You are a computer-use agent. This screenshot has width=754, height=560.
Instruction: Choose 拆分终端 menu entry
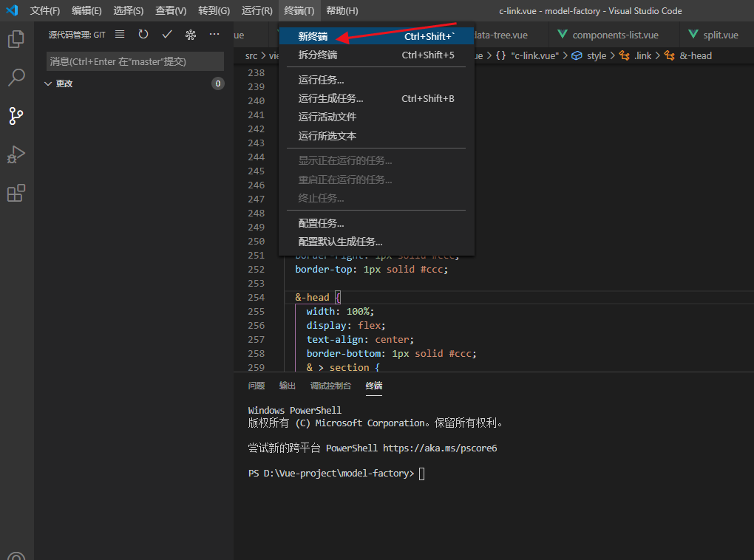pos(317,55)
